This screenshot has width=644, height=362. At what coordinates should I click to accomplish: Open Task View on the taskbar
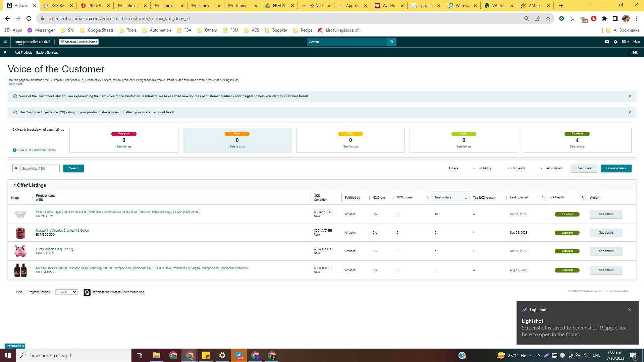140,355
